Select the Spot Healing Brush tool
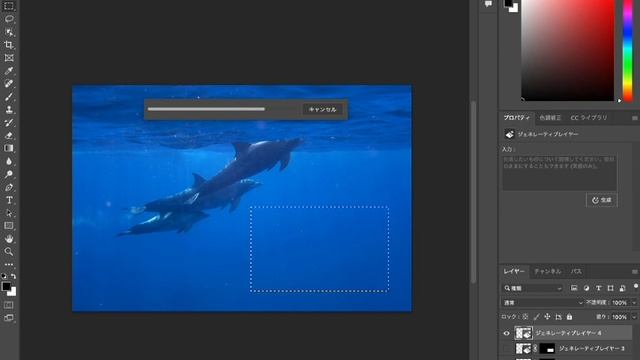 click(x=9, y=84)
